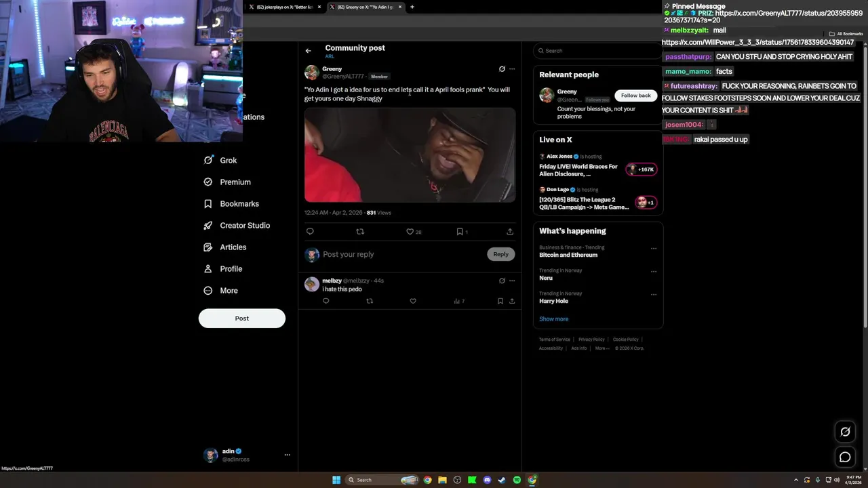Open the Windows Start menu
The height and width of the screenshot is (488, 868).
336,480
